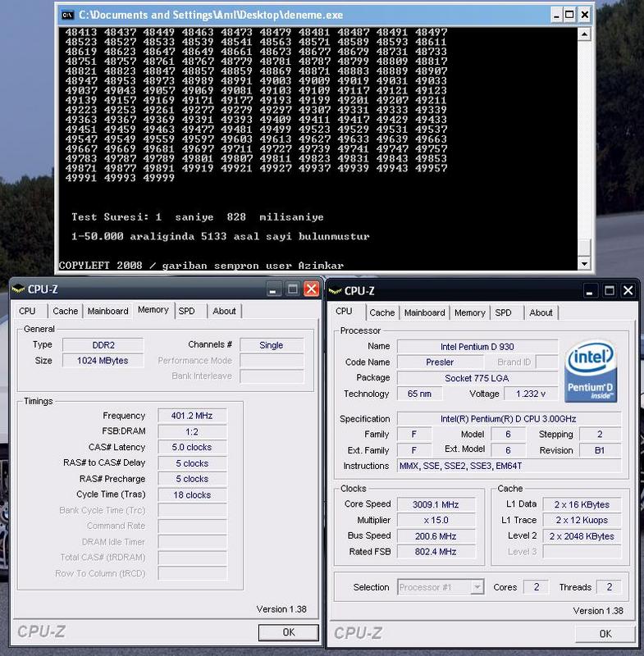Screen dimensions: 644x656
Task: Click the 3009.1 MHz core speed field
Action: coord(436,504)
